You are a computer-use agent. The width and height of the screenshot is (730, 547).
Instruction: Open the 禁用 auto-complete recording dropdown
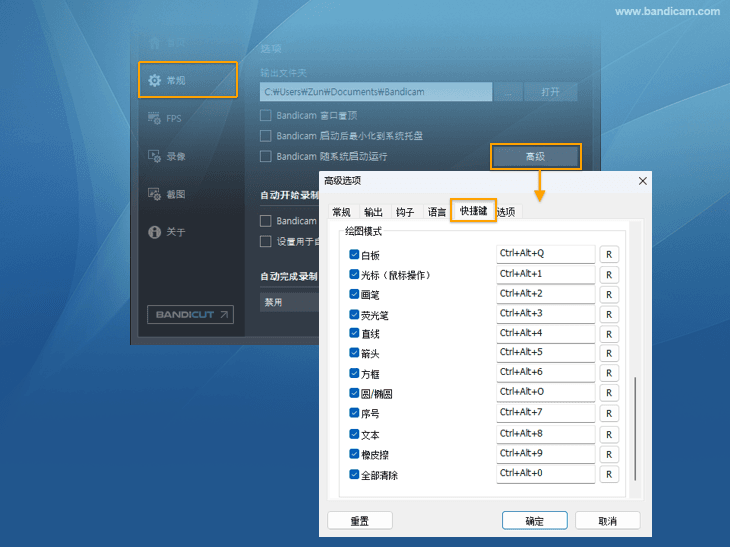290,303
